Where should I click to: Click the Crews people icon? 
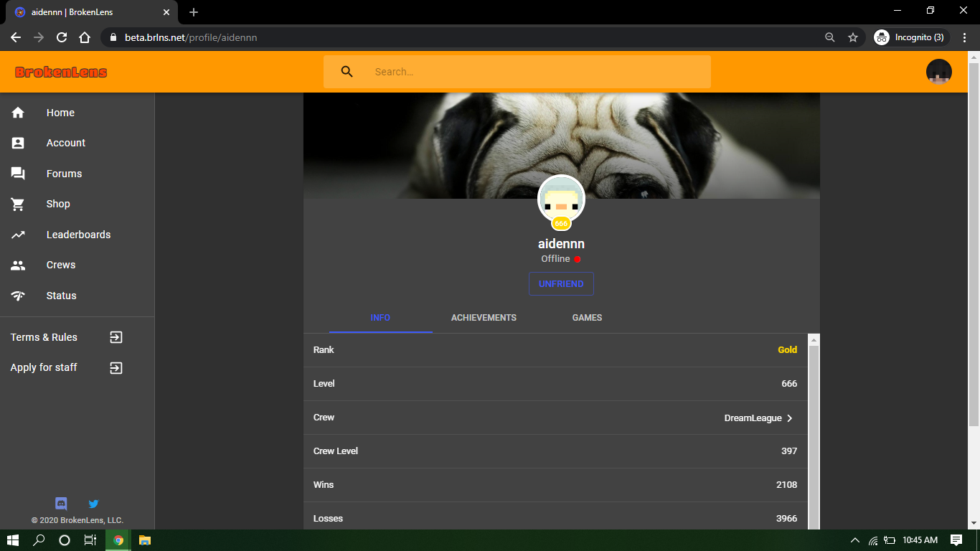click(x=18, y=265)
